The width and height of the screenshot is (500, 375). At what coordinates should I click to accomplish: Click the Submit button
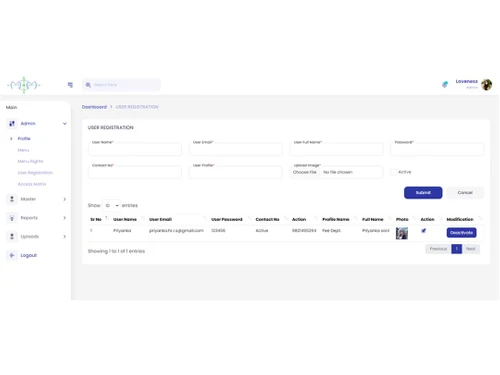pyautogui.click(x=423, y=193)
